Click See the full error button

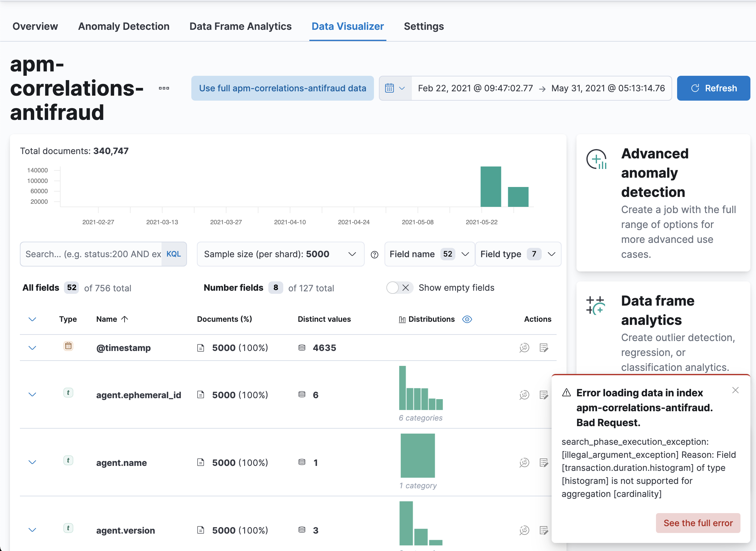(x=698, y=523)
